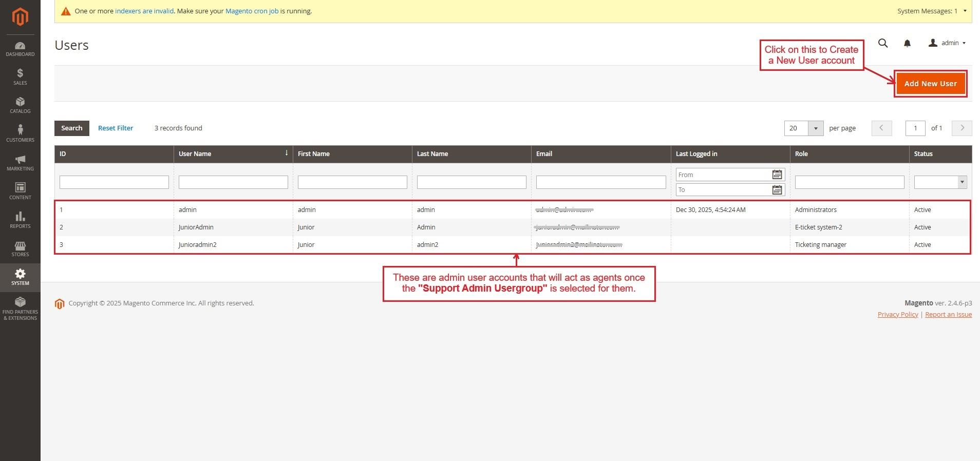Screen dimensions: 980x461
Task: Open the Content sidebar menu
Action: (x=20, y=191)
